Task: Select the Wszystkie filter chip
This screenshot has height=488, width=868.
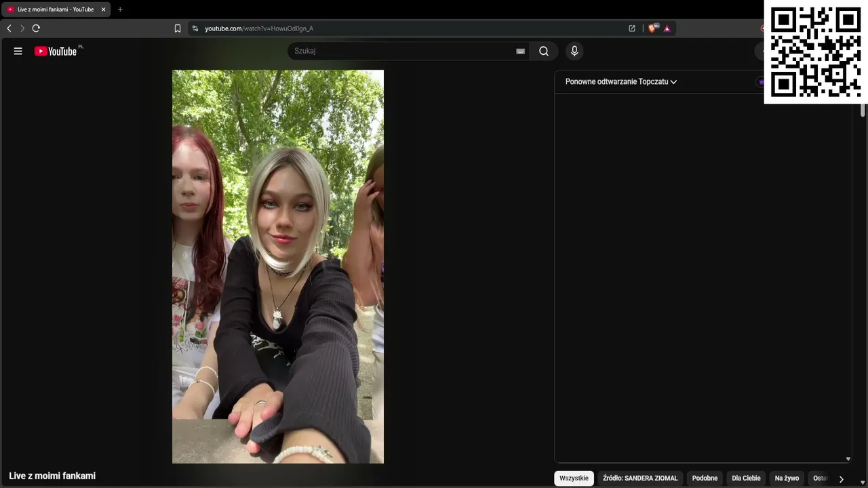Action: coord(574,479)
